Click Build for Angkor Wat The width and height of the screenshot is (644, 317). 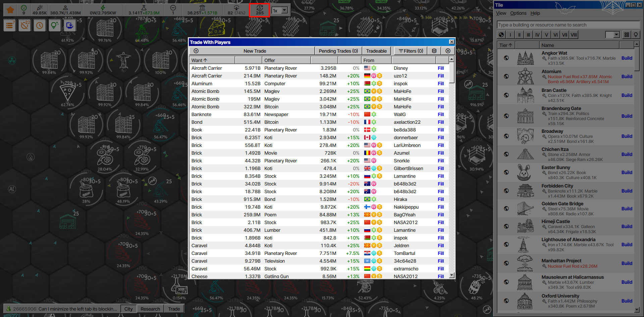coord(627,58)
